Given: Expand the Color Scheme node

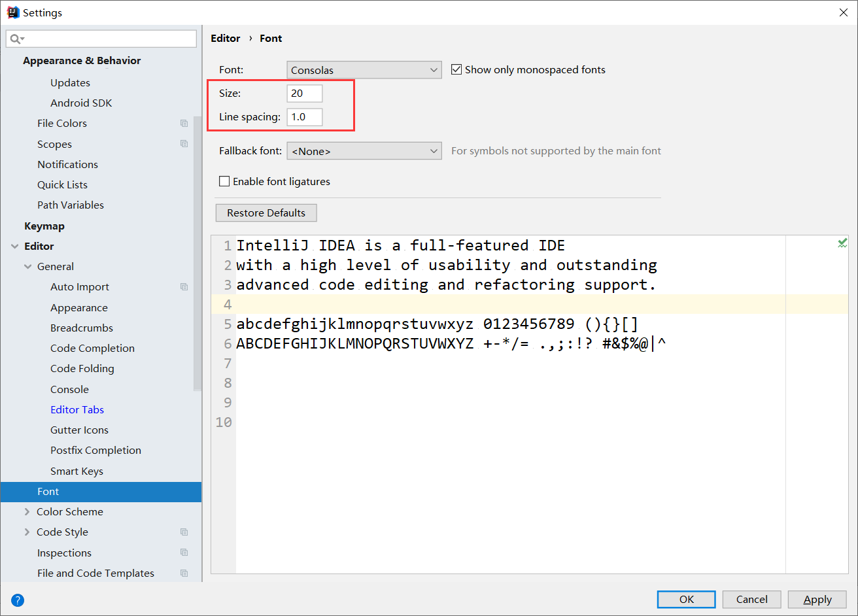Looking at the screenshot, I should click(x=27, y=511).
